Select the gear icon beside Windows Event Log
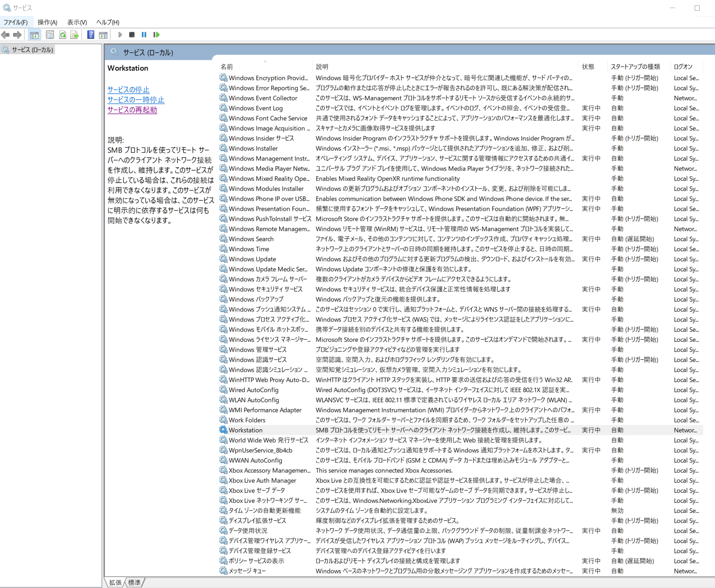The height and width of the screenshot is (588, 715). (x=223, y=108)
